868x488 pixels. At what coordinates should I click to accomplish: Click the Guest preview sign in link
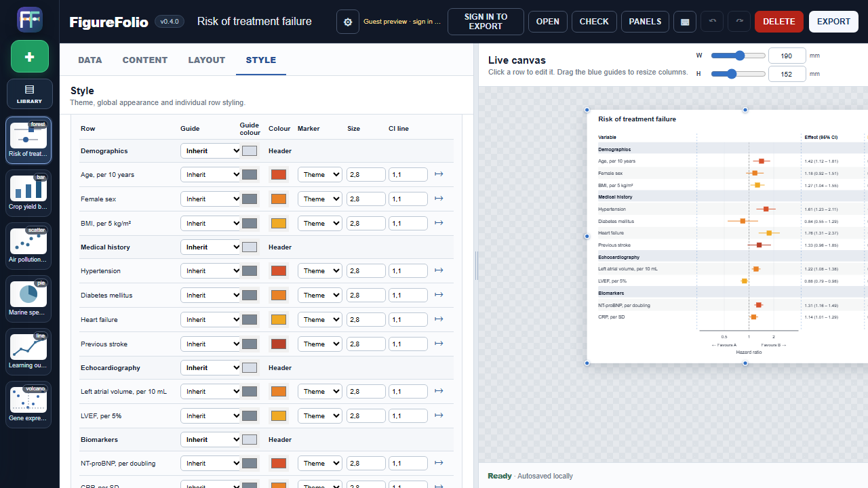pyautogui.click(x=402, y=22)
